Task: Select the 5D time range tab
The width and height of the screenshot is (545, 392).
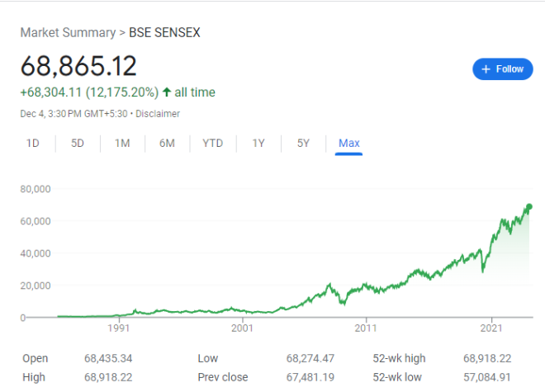Action: click(x=78, y=144)
